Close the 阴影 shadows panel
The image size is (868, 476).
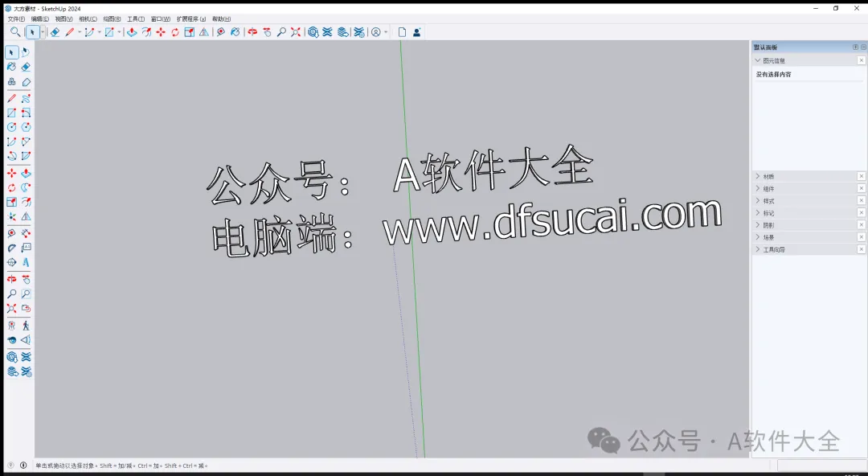pyautogui.click(x=860, y=224)
